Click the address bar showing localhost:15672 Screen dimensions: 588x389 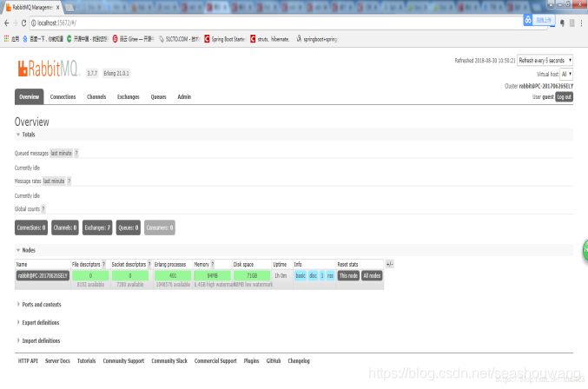coord(278,23)
